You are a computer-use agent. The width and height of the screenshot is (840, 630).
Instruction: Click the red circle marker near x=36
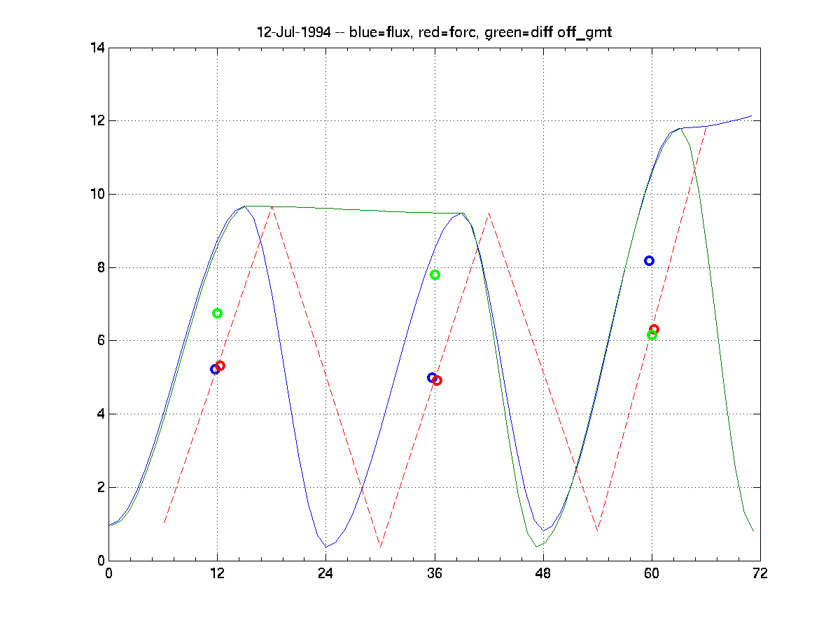click(437, 380)
